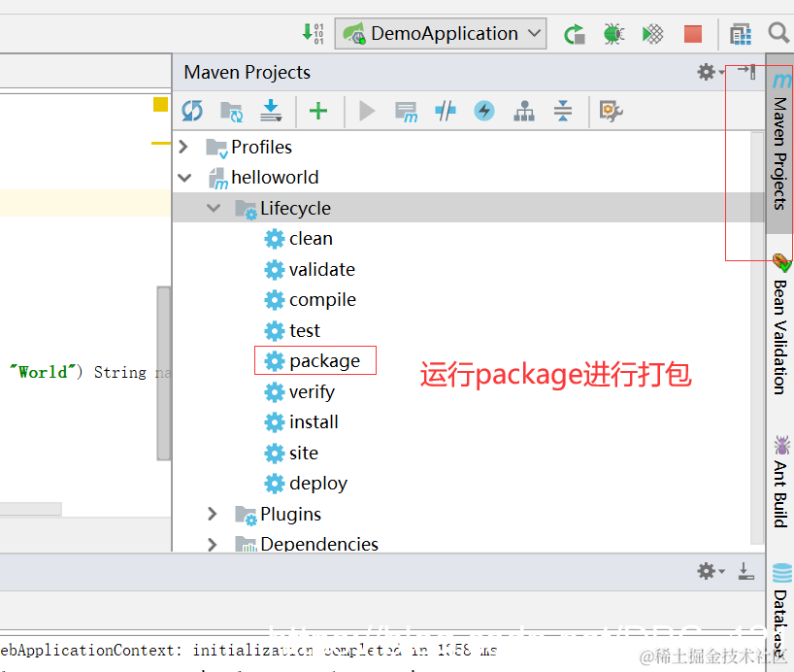Debug DemoApplication with the bug icon
Screen dimensions: 794x672
(613, 34)
